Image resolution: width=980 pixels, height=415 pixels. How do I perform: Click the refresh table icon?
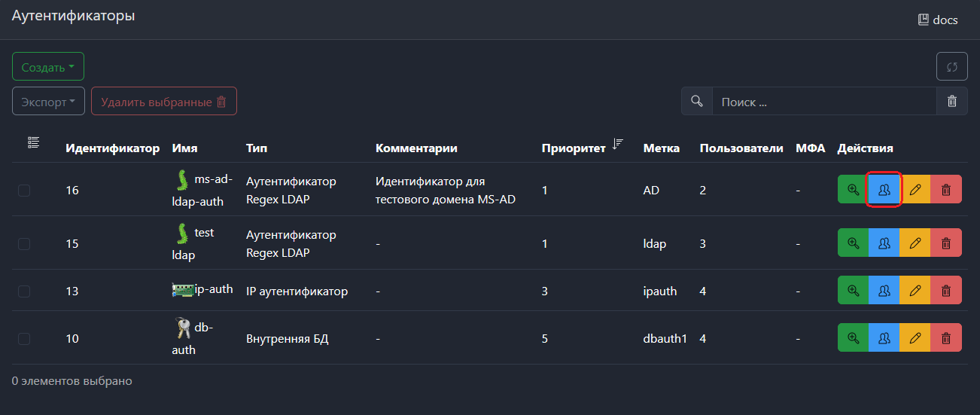pyautogui.click(x=951, y=66)
